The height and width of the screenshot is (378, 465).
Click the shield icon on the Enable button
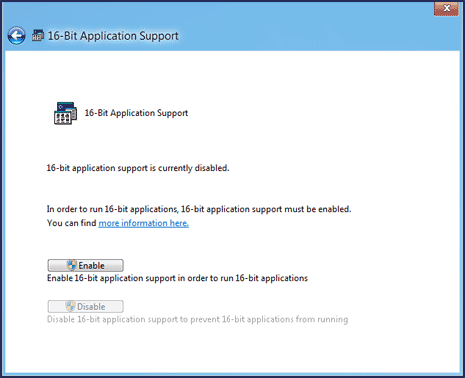coord(72,265)
